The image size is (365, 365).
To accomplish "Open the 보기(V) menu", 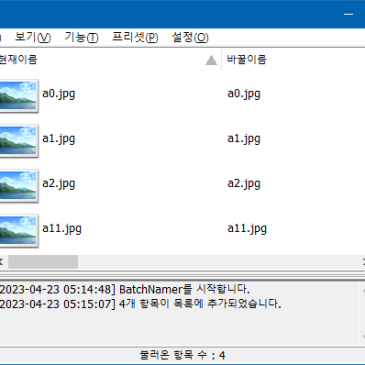I will click(33, 37).
